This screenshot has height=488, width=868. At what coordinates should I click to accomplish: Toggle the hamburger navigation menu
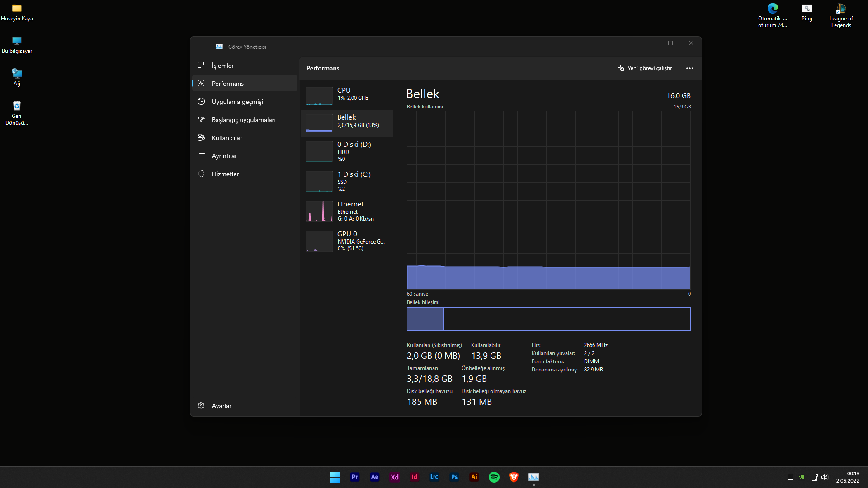(x=201, y=47)
